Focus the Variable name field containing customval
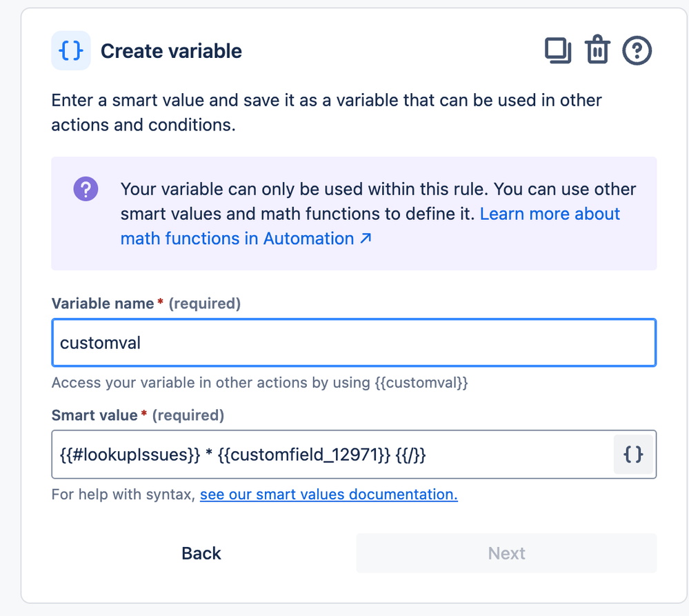Screen dimensions: 689x616 click(x=353, y=343)
